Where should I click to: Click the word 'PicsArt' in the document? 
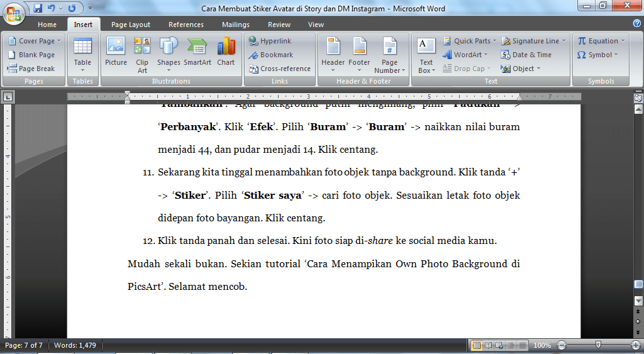pyautogui.click(x=144, y=287)
